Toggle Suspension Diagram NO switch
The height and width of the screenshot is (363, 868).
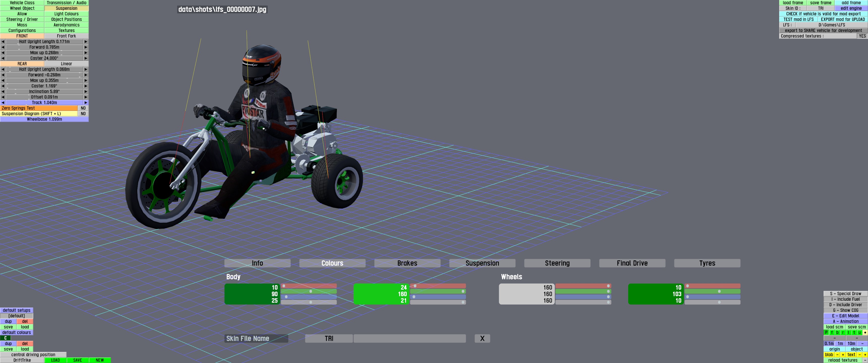[x=83, y=114]
